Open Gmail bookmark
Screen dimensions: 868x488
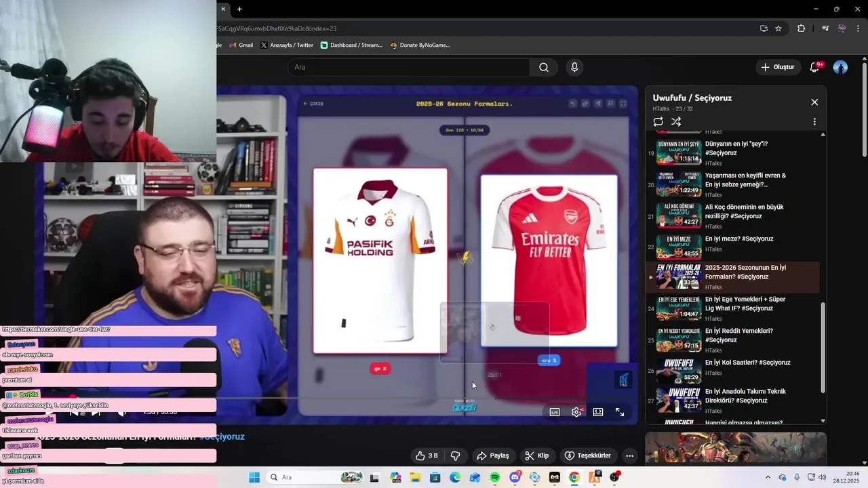coord(241,45)
